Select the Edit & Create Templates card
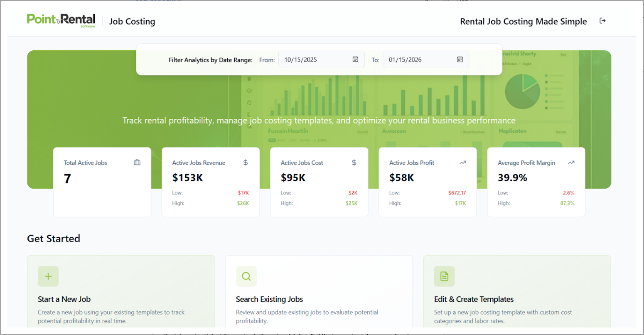644x335 pixels. (x=517, y=299)
